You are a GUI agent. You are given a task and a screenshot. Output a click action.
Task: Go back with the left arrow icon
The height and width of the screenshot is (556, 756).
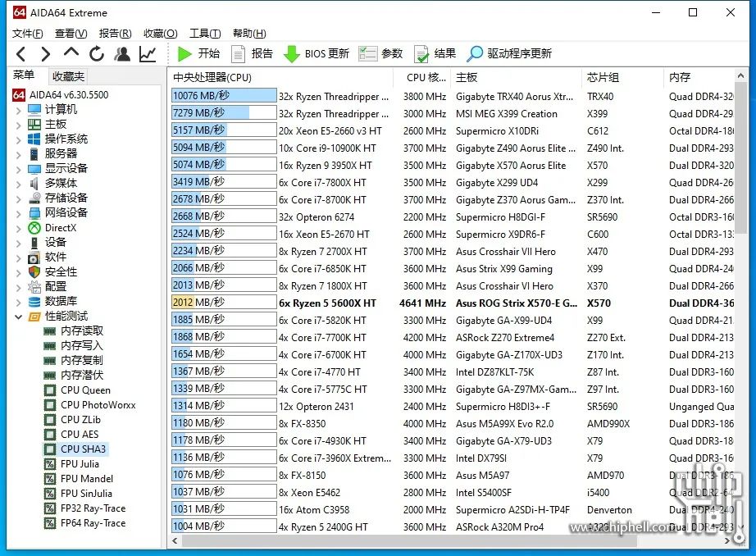point(20,53)
